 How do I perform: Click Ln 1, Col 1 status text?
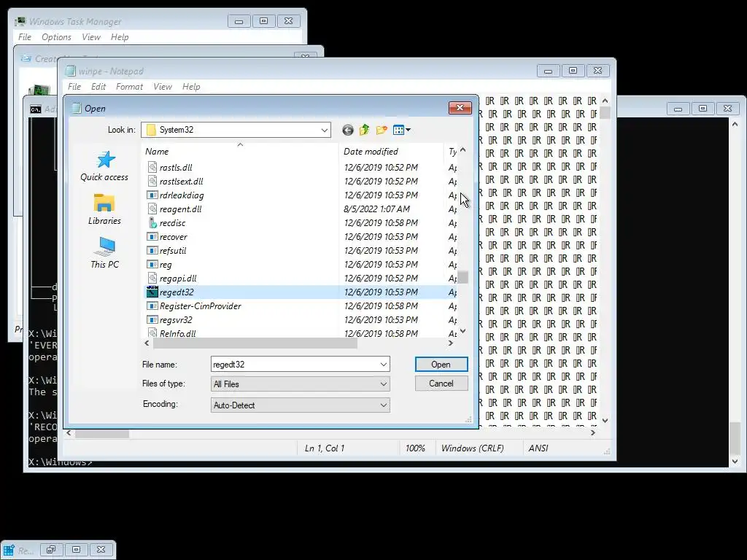tap(325, 448)
